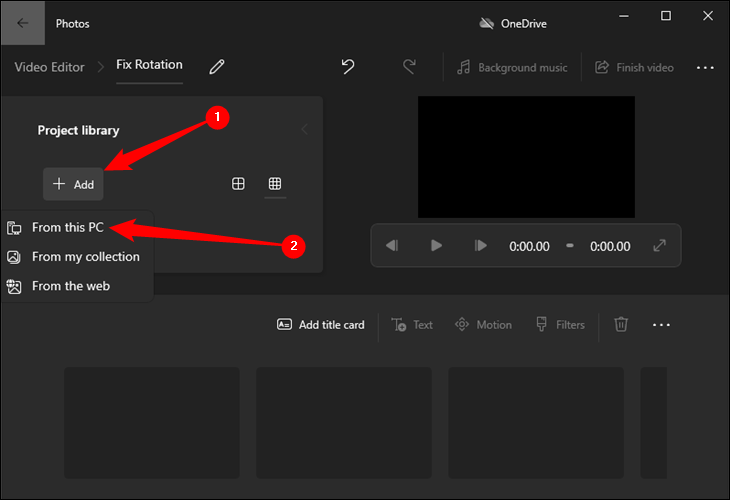Undo the last edit
The height and width of the screenshot is (500, 730).
pyautogui.click(x=348, y=67)
